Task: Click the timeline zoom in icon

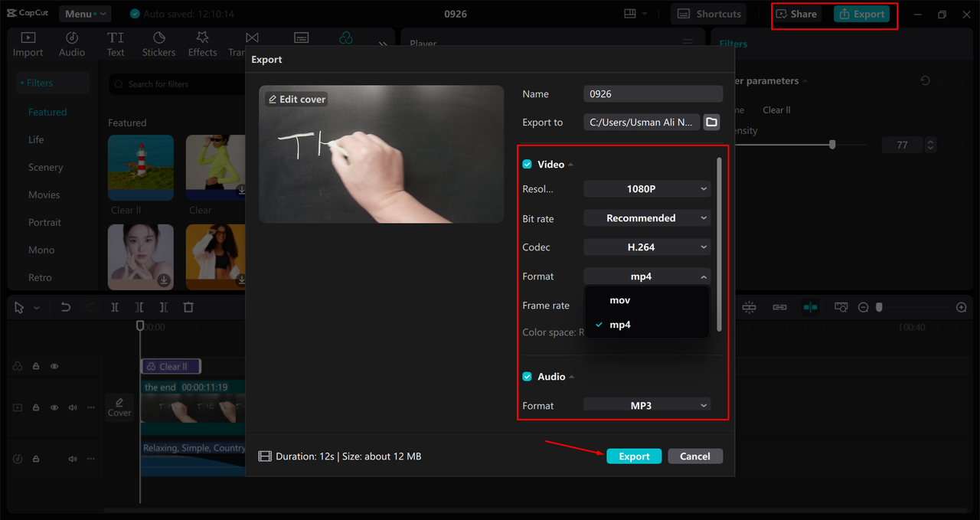Action: 962,307
